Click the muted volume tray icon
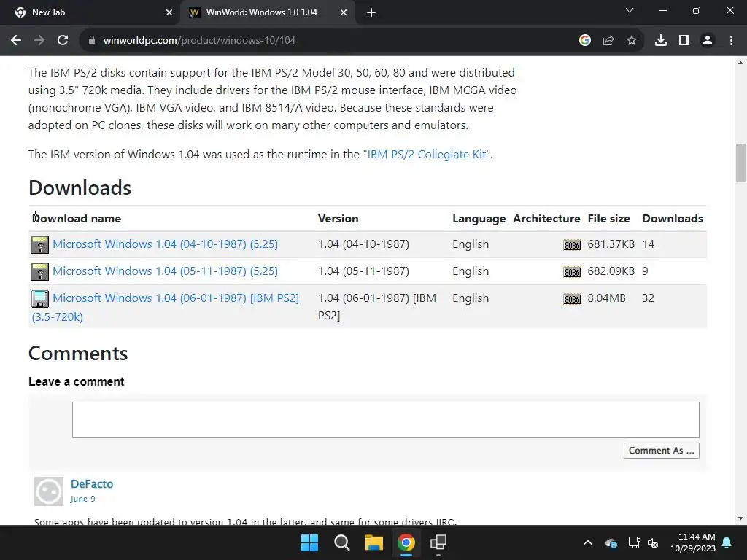This screenshot has width=747, height=560. (x=653, y=542)
